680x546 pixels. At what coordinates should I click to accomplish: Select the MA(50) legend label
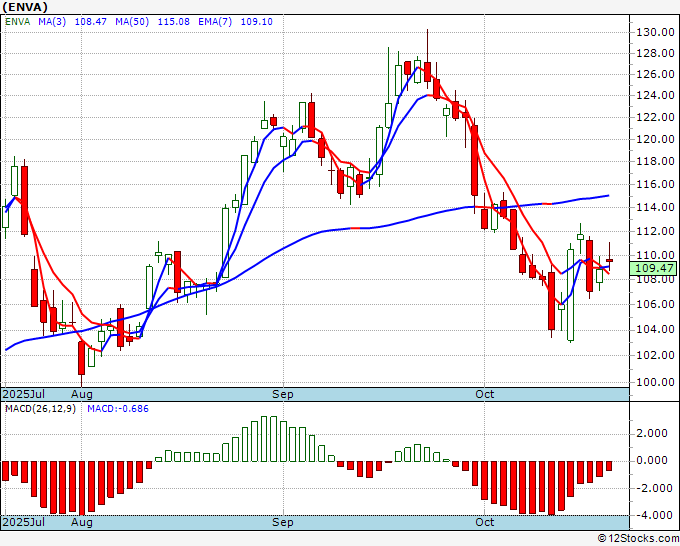point(132,21)
